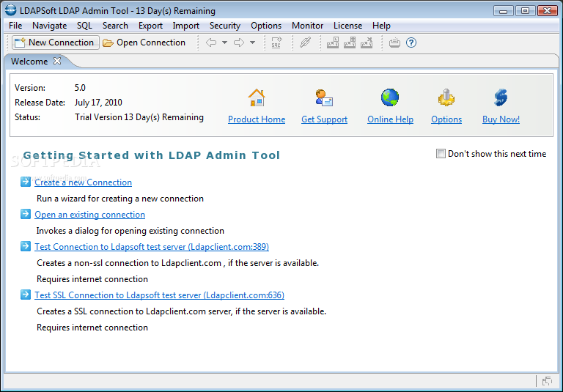563x392 pixels.
Task: Open the Navigate menu
Action: 50,26
